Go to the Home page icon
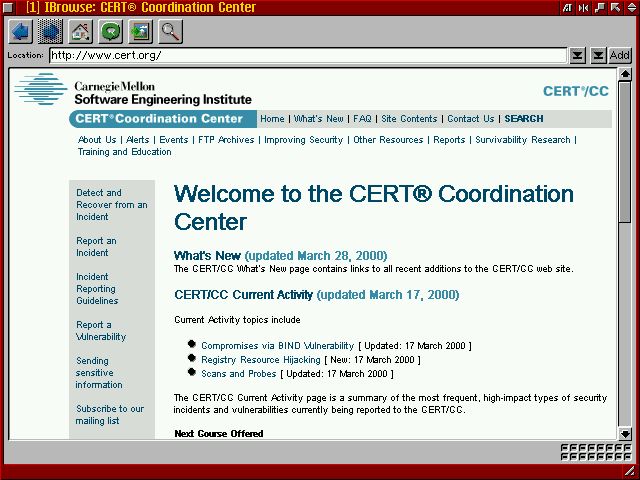 pyautogui.click(x=80, y=31)
